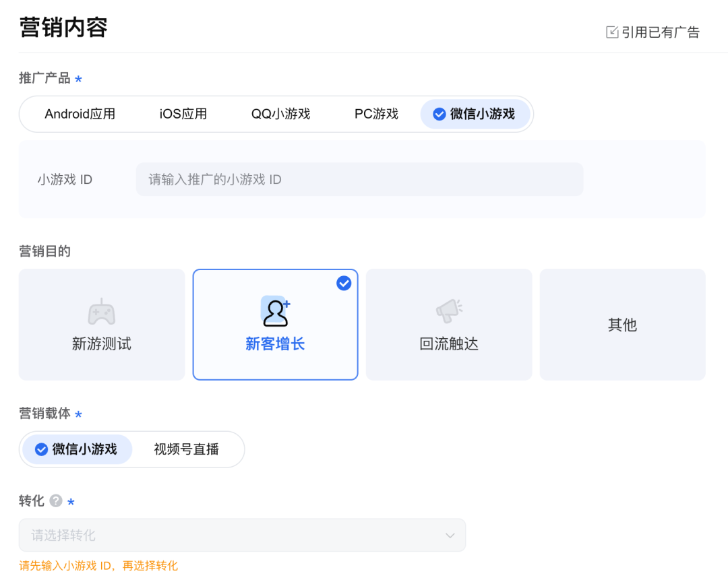Open 引用已有广告 text link
The width and height of the screenshot is (728, 584).
click(660, 32)
